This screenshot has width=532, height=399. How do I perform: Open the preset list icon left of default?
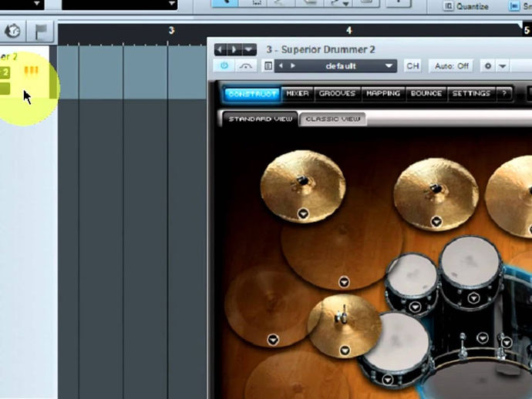click(x=268, y=65)
